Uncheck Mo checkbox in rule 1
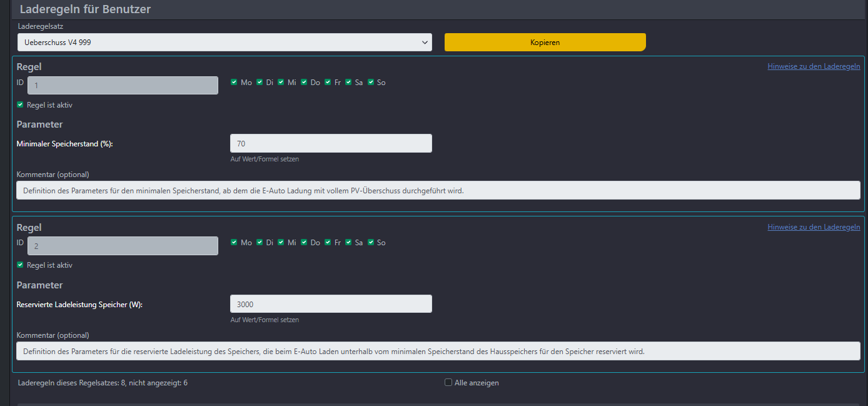This screenshot has height=406, width=868. 234,82
